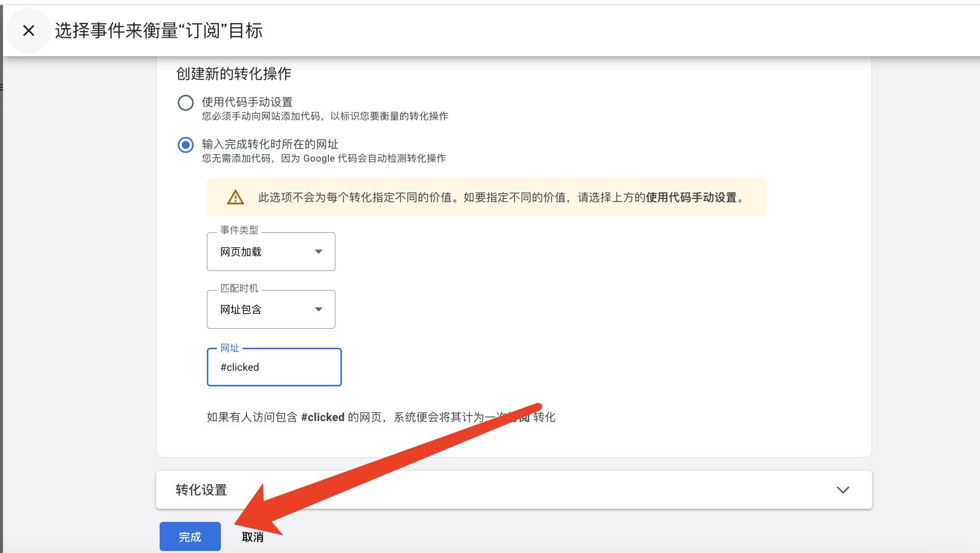
Task: Click the yellow warning banner
Action: tap(487, 197)
